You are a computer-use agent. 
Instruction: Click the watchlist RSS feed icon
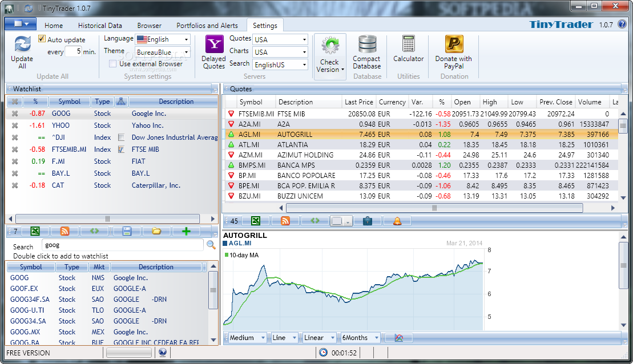(x=64, y=231)
